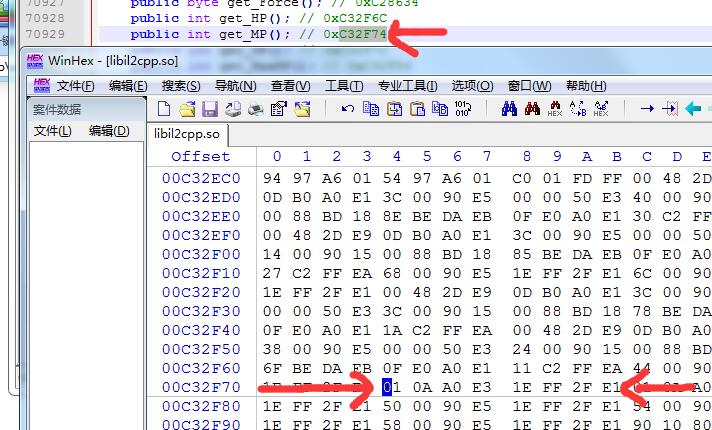712x430 pixels.
Task: Click offset row 00C32EC0
Action: tap(201, 178)
